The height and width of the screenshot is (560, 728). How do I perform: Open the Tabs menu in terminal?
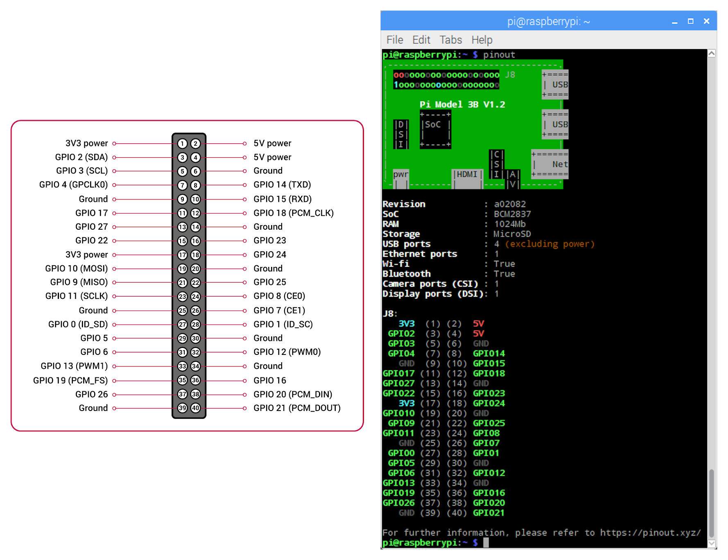click(x=450, y=40)
